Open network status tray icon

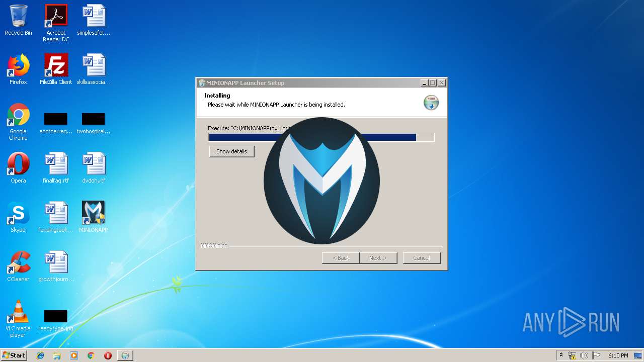coord(572,355)
